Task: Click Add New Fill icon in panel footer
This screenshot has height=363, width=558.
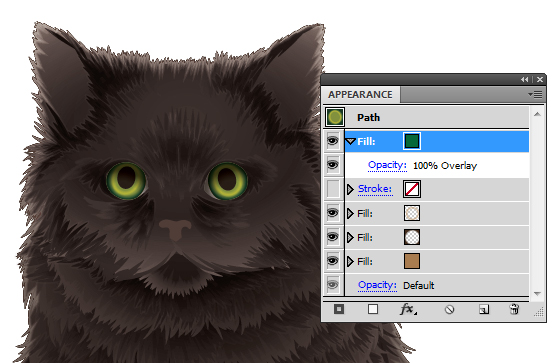Action: (373, 309)
